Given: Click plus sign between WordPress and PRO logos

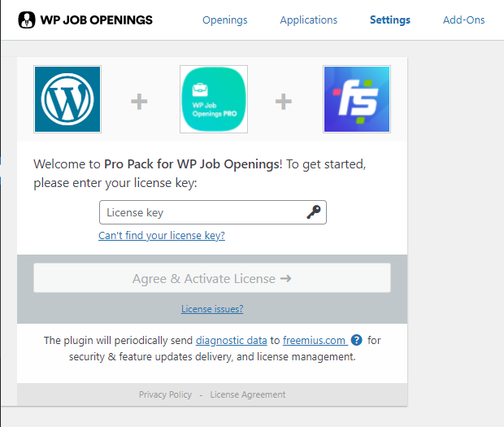Looking at the screenshot, I should pyautogui.click(x=139, y=102).
